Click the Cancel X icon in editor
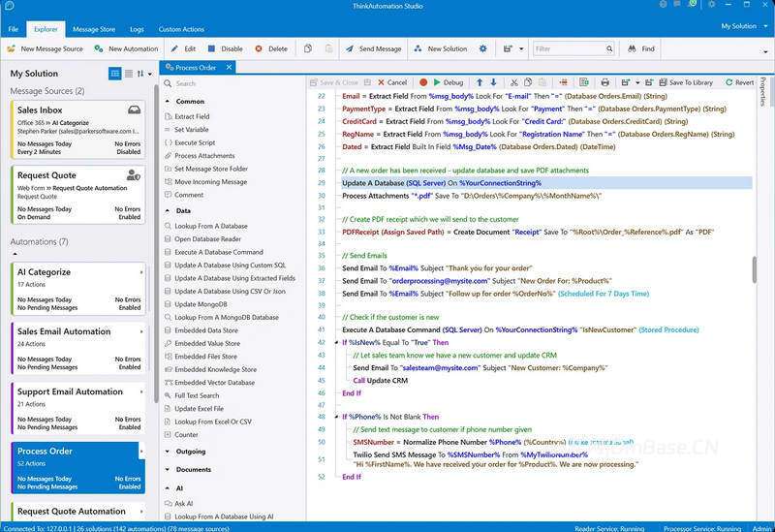Viewport: 775px width, 532px height. coord(381,82)
